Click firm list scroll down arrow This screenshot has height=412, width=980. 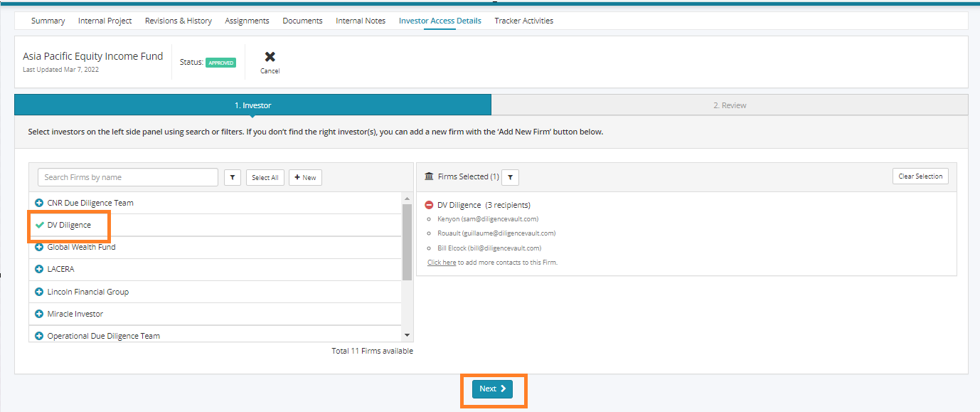click(x=407, y=335)
